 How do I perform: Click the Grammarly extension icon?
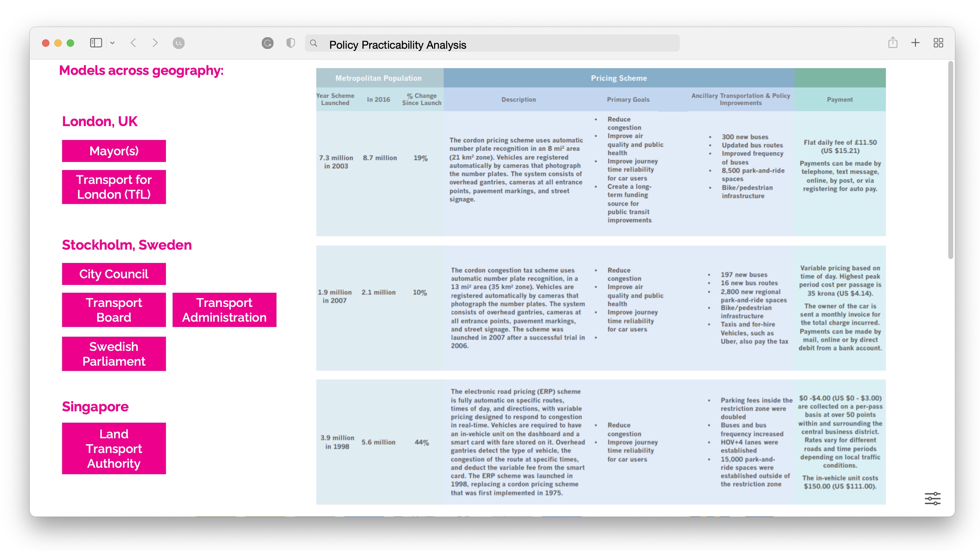pyautogui.click(x=268, y=43)
